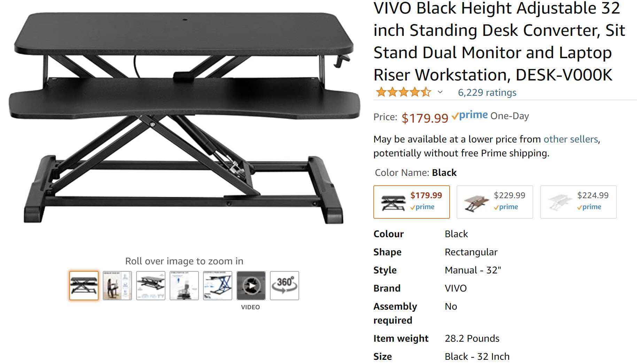Select the black color option $179.99
637x364 pixels.
(x=411, y=202)
